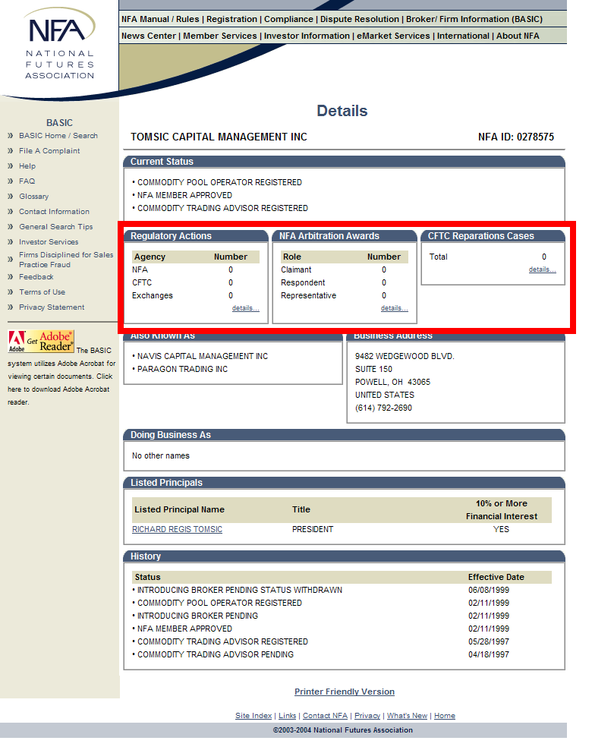Open Broker/ Firm Information (BASIC)
The image size is (592, 750).
pos(474,19)
